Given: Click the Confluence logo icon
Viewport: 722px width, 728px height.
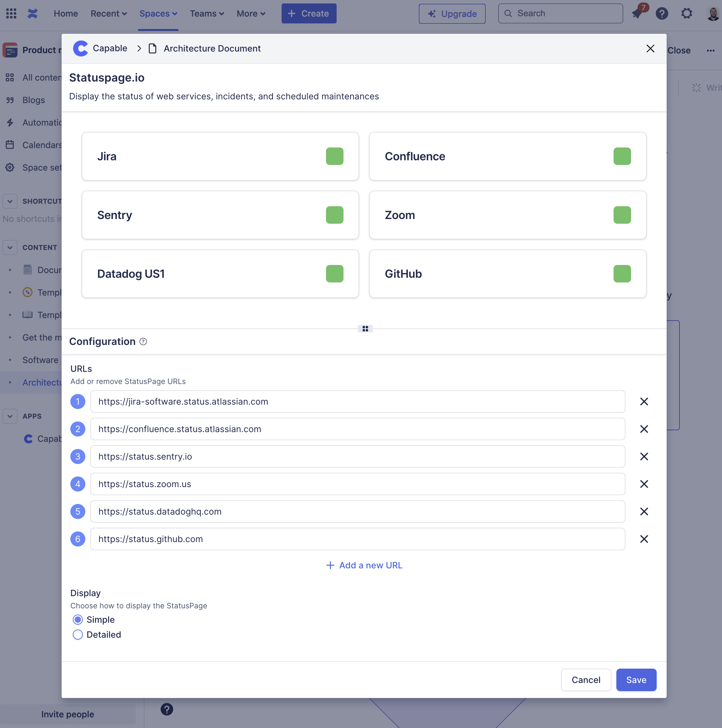Looking at the screenshot, I should 33,13.
